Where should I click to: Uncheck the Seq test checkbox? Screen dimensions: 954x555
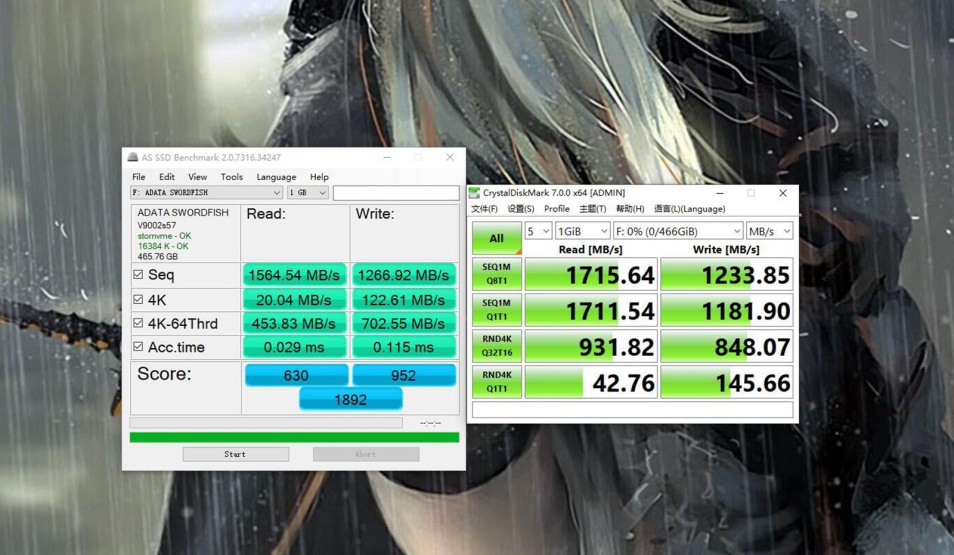[x=138, y=275]
